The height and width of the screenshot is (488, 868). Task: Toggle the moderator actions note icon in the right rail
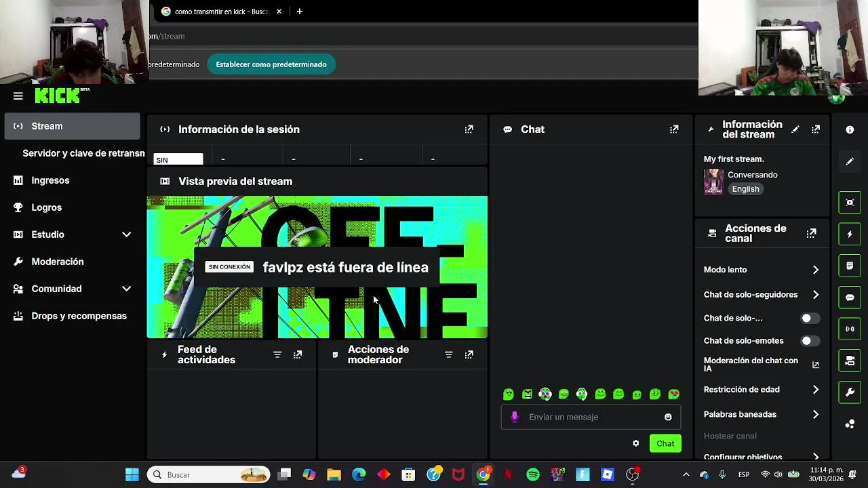coord(850,266)
